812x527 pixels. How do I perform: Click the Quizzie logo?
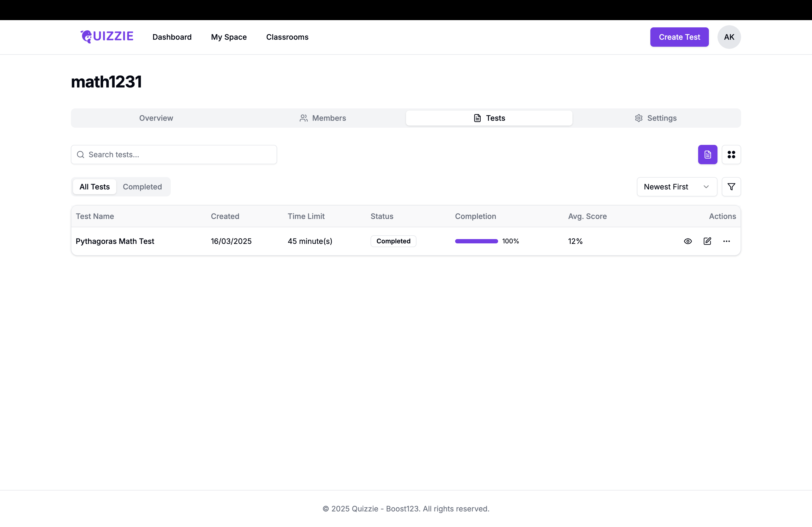[107, 36]
